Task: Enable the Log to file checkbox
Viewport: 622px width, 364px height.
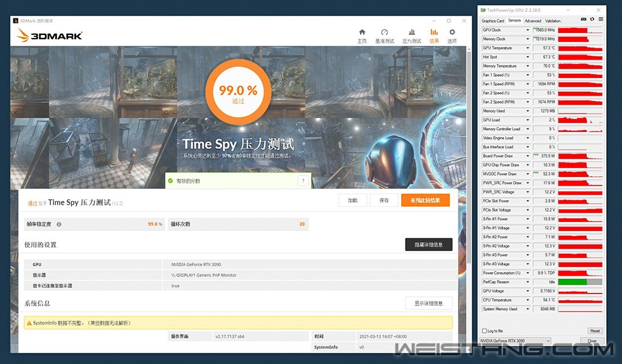Action: pyautogui.click(x=484, y=330)
